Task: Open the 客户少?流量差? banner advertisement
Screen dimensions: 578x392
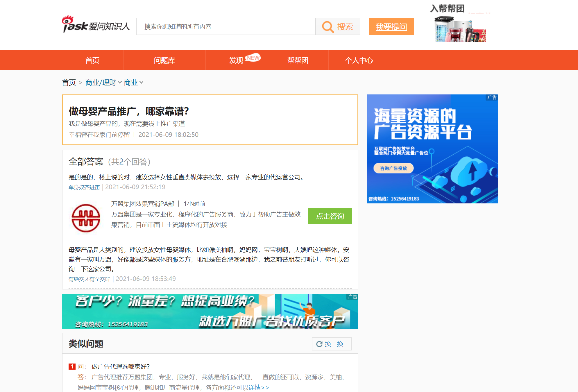Action: click(210, 311)
